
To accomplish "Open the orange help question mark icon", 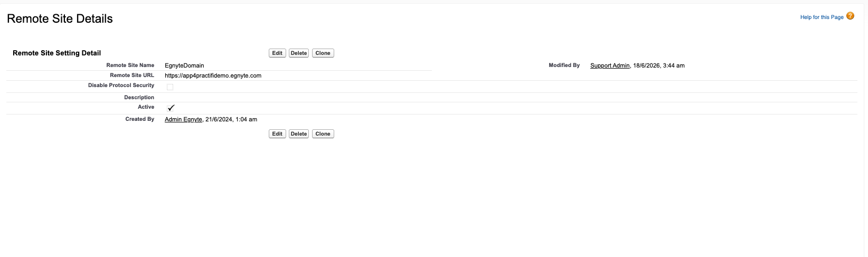I will click(x=850, y=16).
